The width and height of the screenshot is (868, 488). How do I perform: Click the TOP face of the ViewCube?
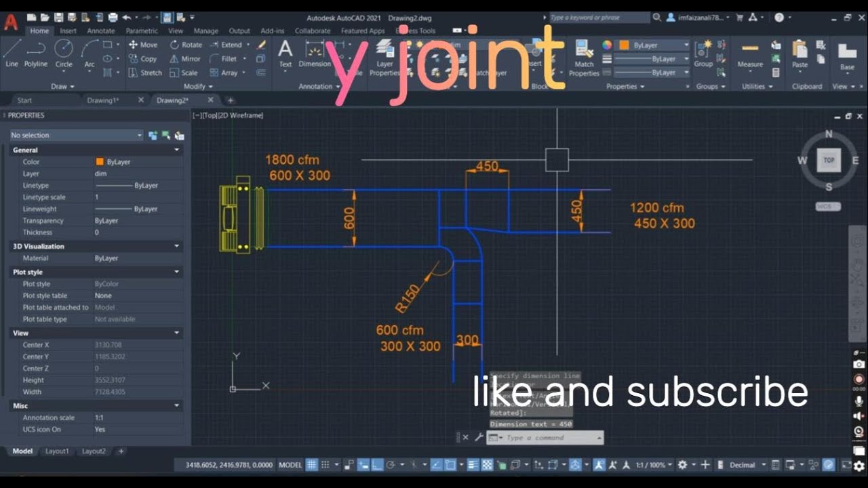click(829, 161)
